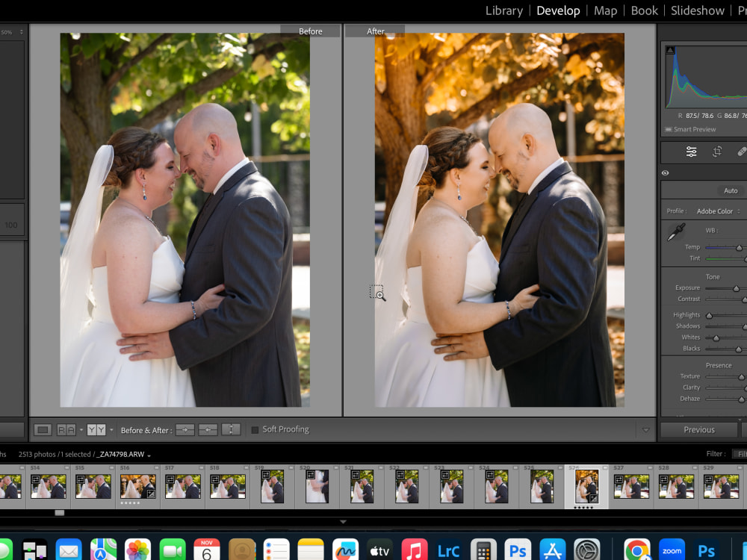
Task: Open the Profile dropdown set to Adobe Color
Action: coord(716,211)
